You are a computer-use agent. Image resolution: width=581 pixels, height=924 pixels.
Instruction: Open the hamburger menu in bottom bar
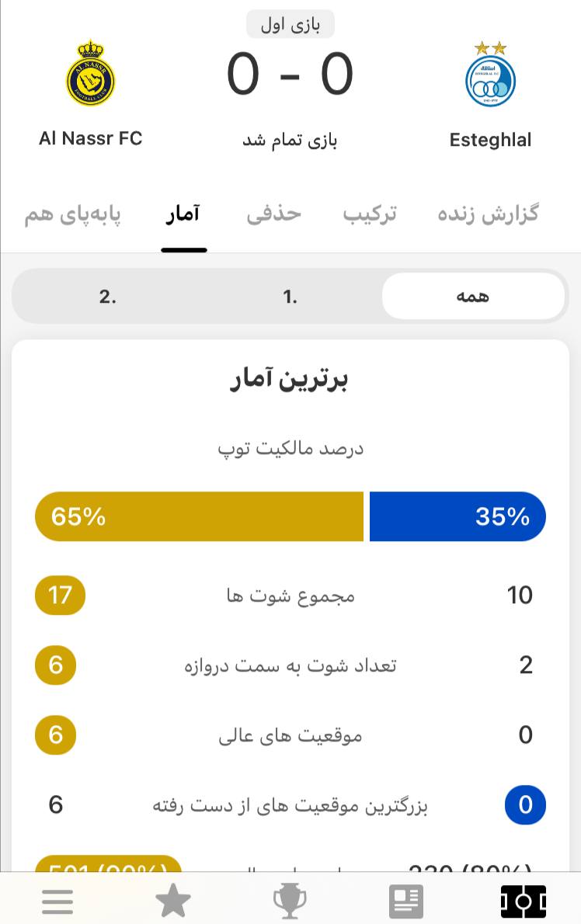point(57,901)
